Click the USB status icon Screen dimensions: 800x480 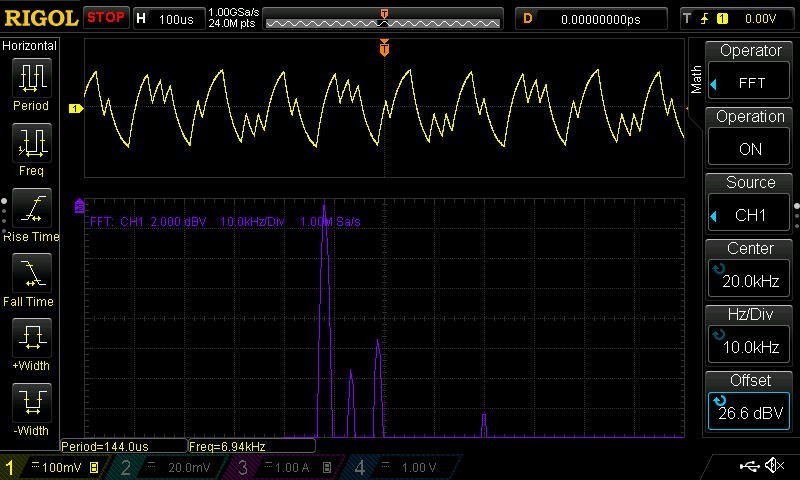pyautogui.click(x=747, y=466)
